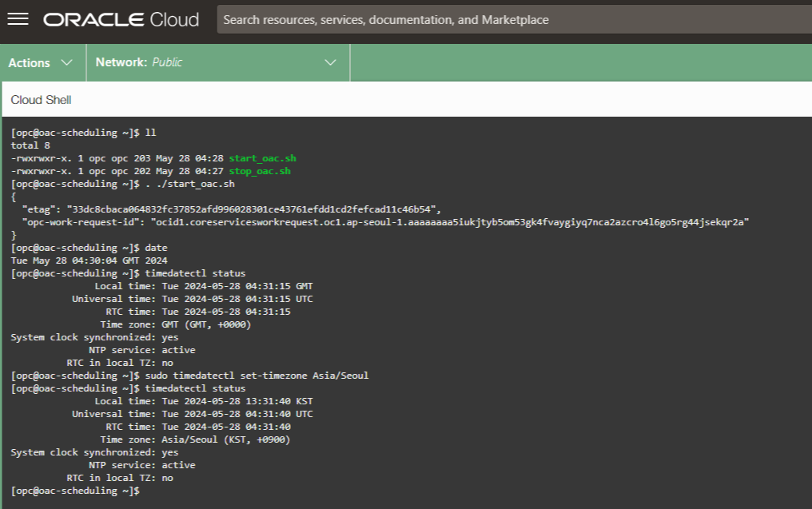
Task: Click stop_oac.sh file name in listing
Action: [260, 171]
